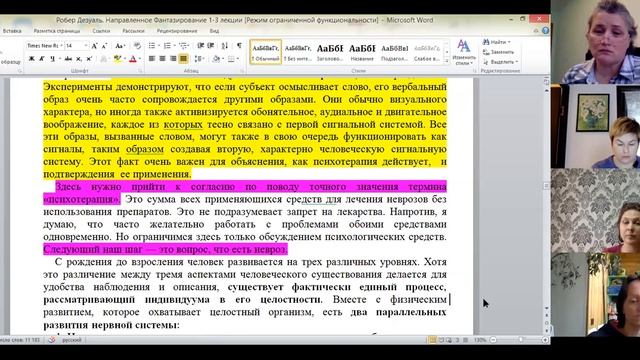Toggle underline formatting (Ч)
This screenshot has width=640, height=360.
coord(52,59)
